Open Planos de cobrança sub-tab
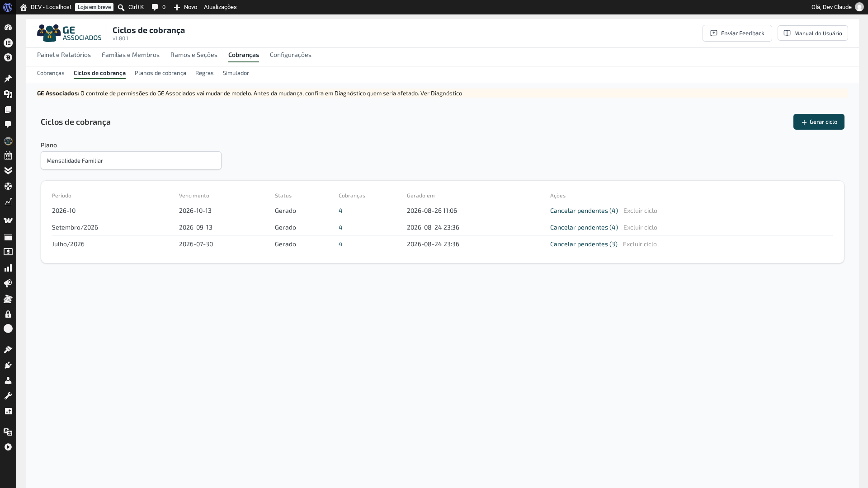Screen dimensions: 868x488 (160, 73)
